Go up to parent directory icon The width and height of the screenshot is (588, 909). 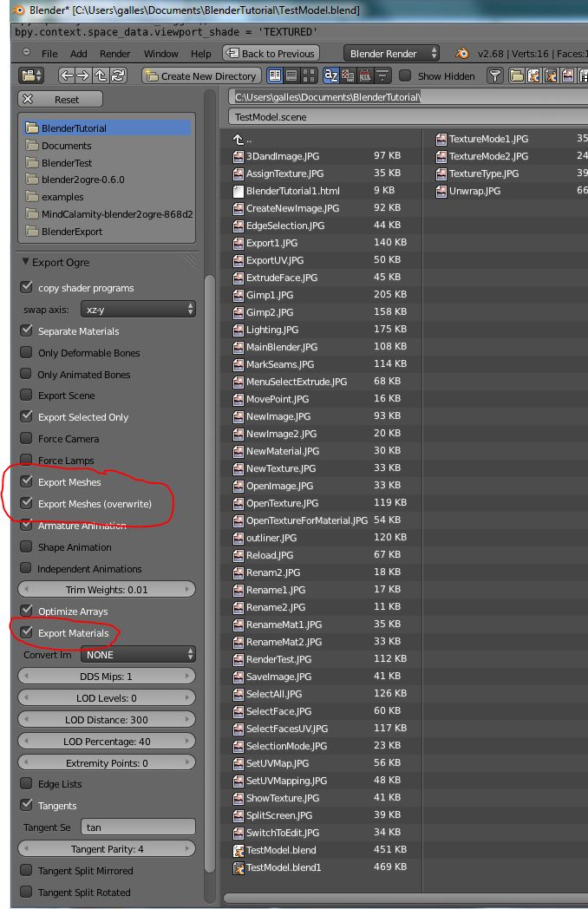(x=101, y=75)
